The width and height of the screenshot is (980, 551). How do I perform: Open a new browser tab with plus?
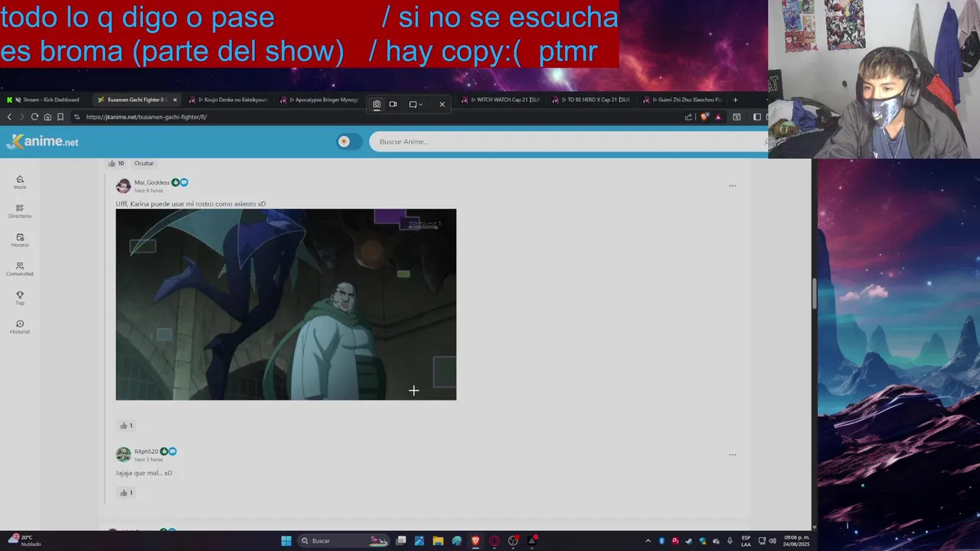[x=735, y=99]
